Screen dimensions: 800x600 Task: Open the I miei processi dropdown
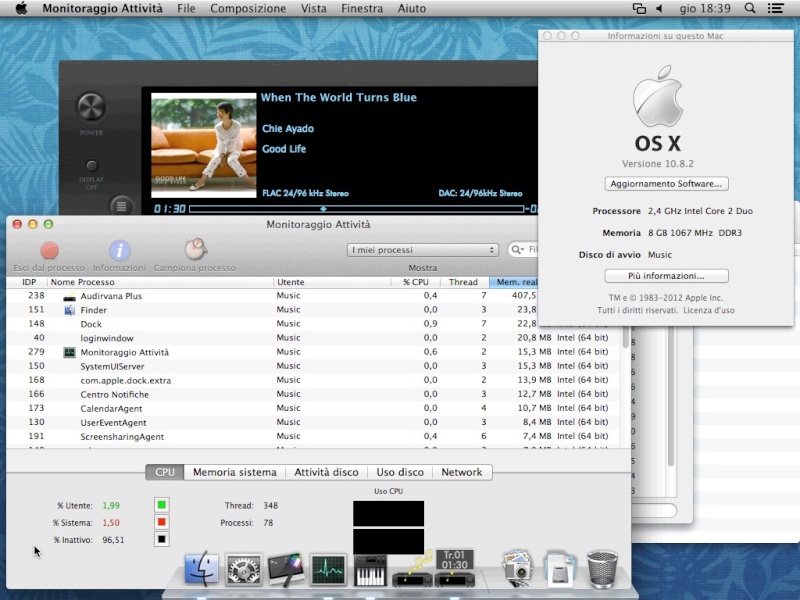422,250
